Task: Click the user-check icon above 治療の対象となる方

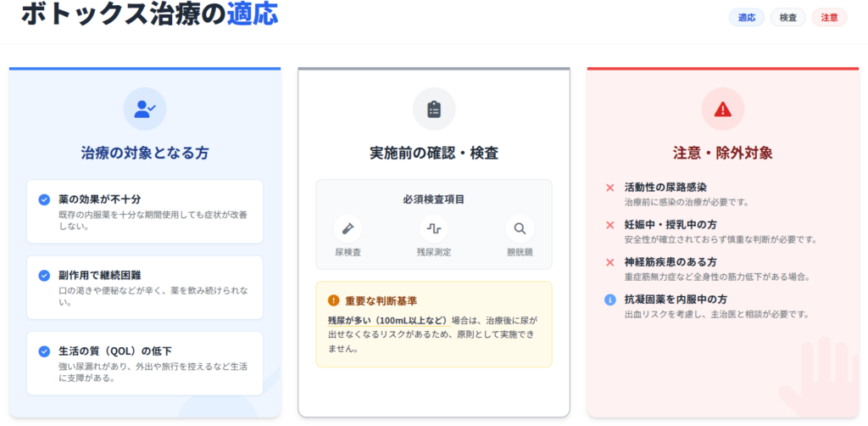Action: pos(145,109)
